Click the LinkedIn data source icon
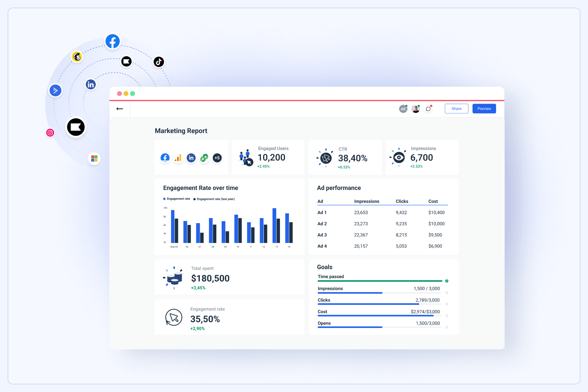Screen dimensions: 588x392 (191, 158)
